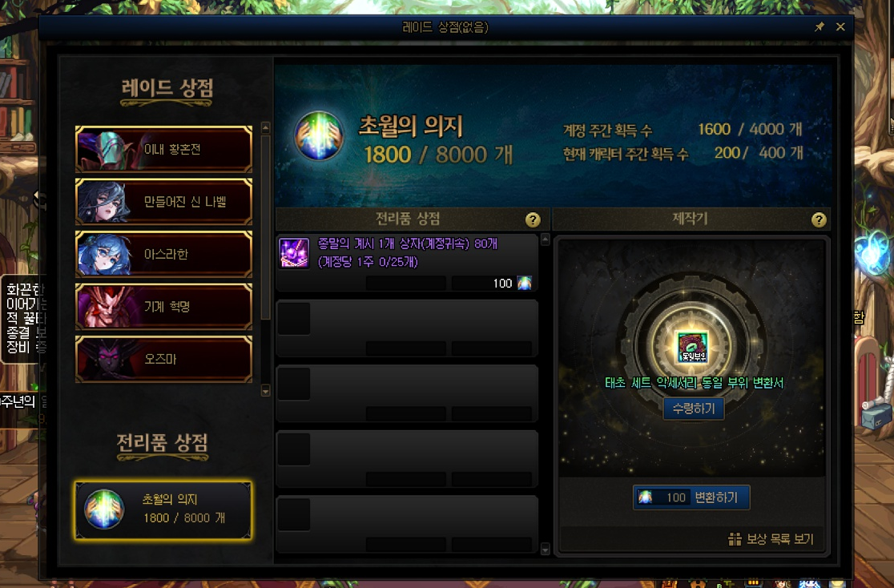Image resolution: width=894 pixels, height=588 pixels.
Task: Select the 만들어진 신 나벨 raid entry
Action: [x=163, y=201]
